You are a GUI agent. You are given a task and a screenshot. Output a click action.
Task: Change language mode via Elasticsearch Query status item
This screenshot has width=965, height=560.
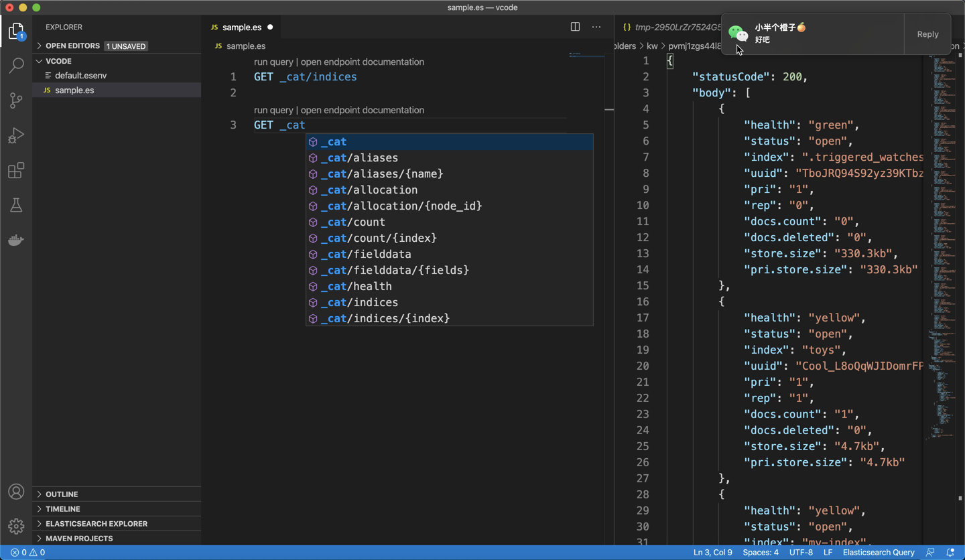[879, 552]
